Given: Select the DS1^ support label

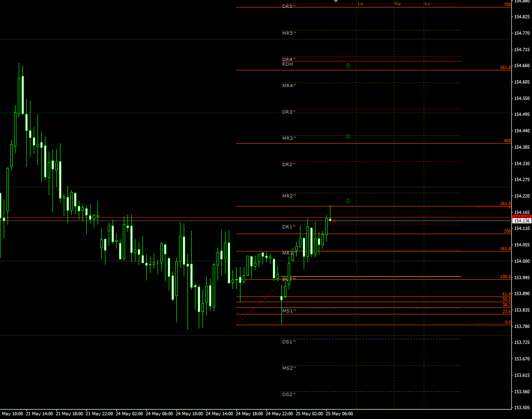Looking at the screenshot, I should pyautogui.click(x=289, y=342).
